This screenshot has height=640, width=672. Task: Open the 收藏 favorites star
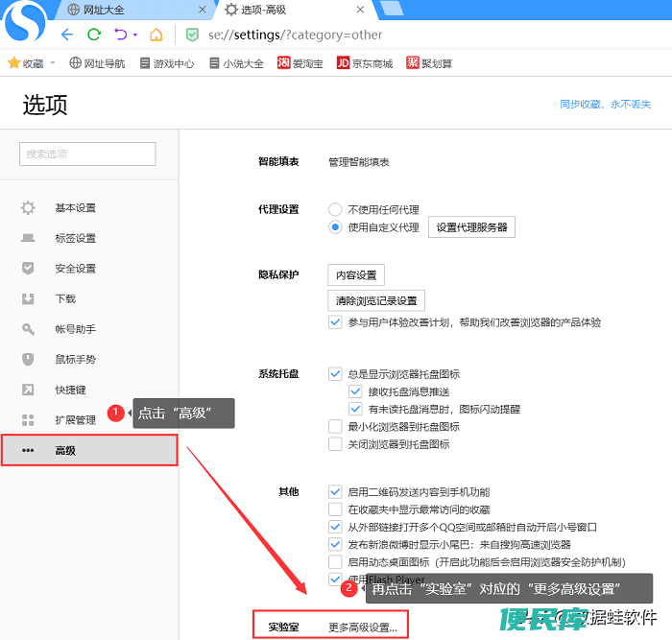(14, 63)
